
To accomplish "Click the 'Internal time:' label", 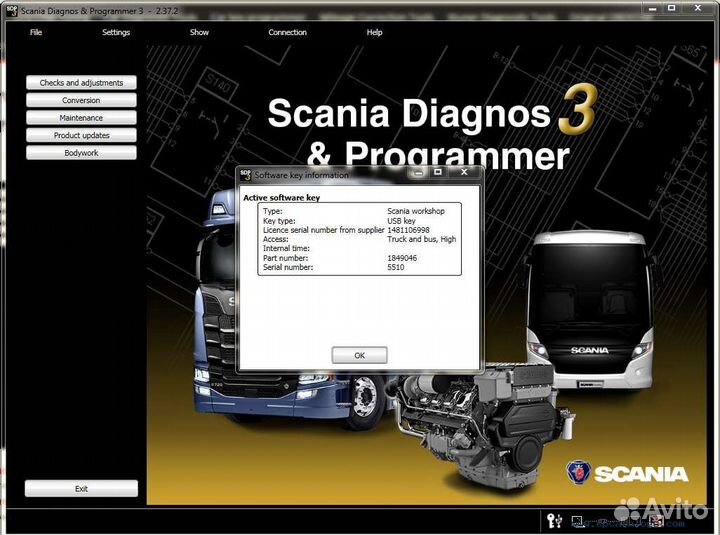I will (x=286, y=248).
